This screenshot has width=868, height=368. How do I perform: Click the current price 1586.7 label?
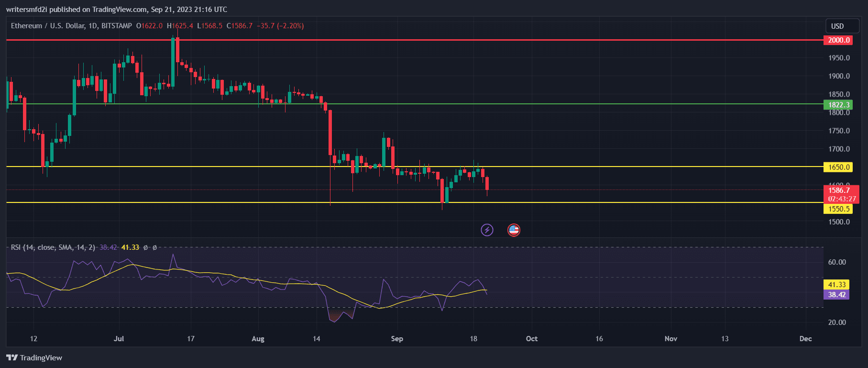point(839,190)
